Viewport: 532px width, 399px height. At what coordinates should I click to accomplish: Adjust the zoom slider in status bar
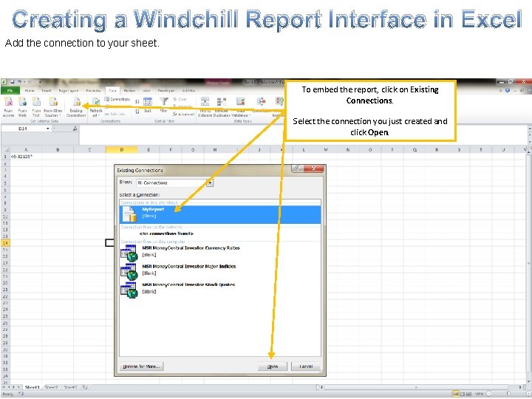pyautogui.click(x=508, y=394)
